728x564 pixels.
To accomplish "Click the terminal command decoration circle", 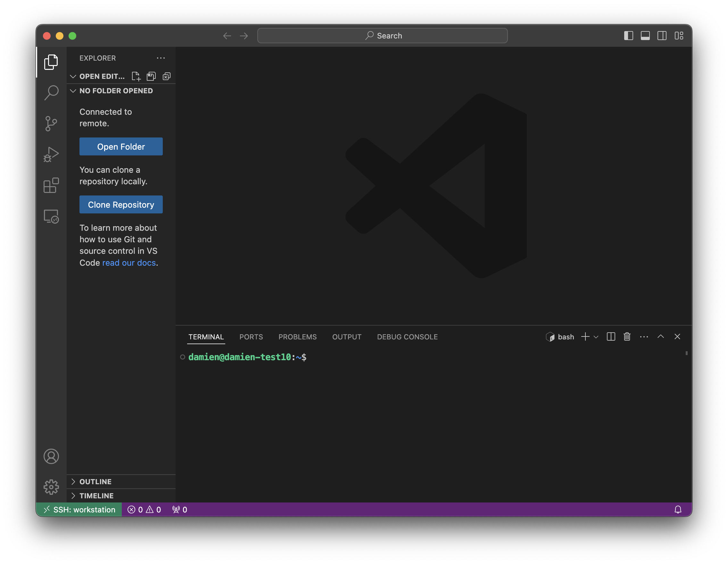I will [x=182, y=357].
